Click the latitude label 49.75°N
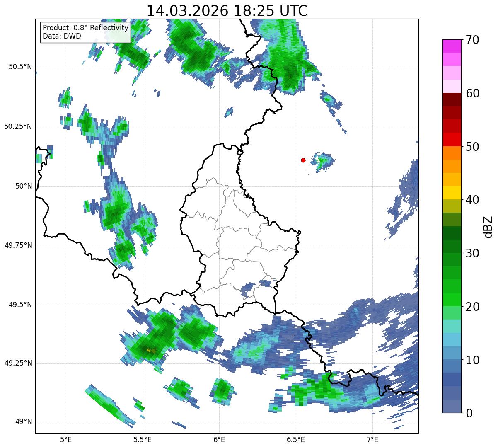498x448 pixels. click(x=18, y=245)
